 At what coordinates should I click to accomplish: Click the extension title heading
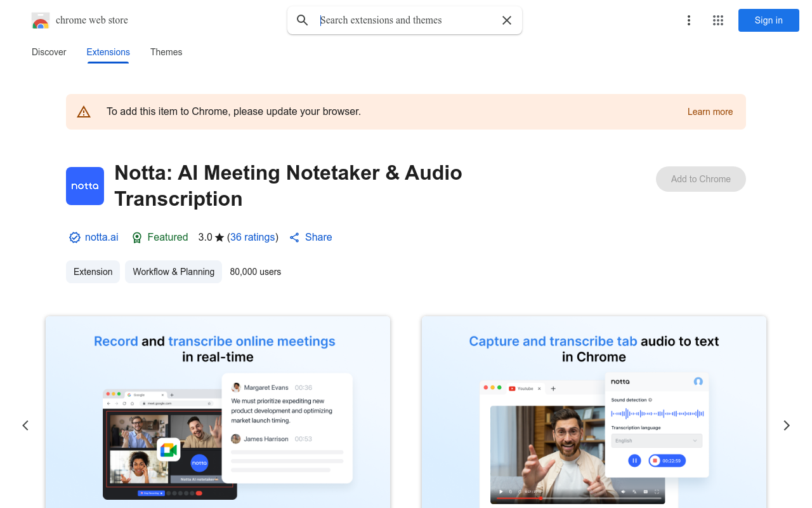click(x=289, y=185)
